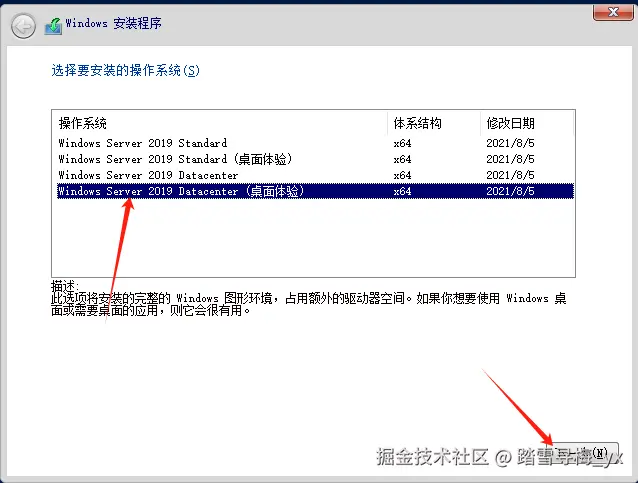638x483 pixels.
Task: Select Windows Server 2019 Standard (桌面体验)
Action: pyautogui.click(x=315, y=159)
